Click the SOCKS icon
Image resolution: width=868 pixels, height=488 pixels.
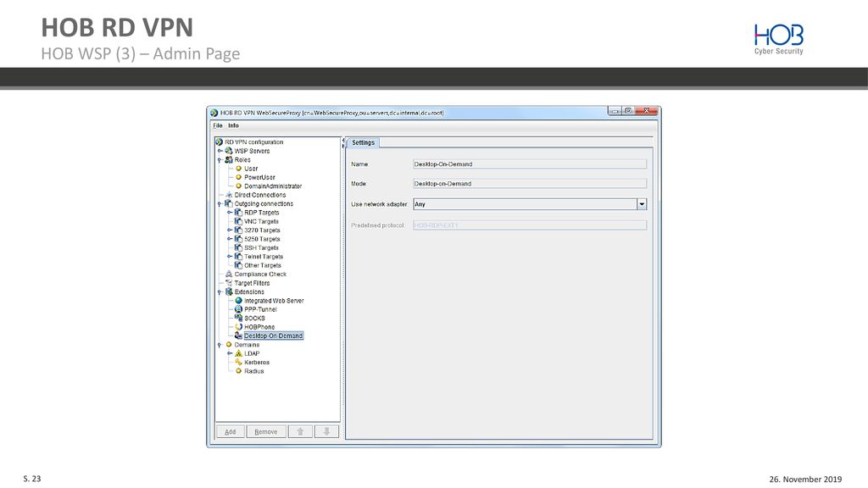(x=238, y=319)
